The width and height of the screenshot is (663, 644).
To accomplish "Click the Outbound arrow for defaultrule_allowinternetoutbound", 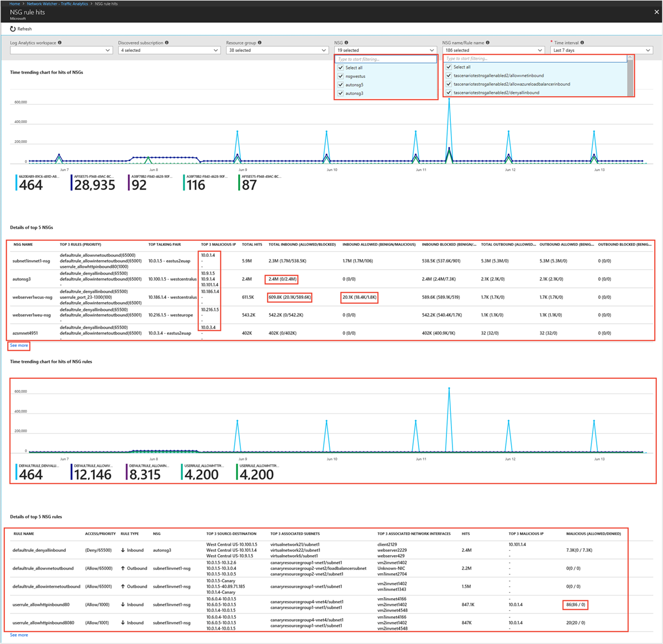I will click(123, 587).
